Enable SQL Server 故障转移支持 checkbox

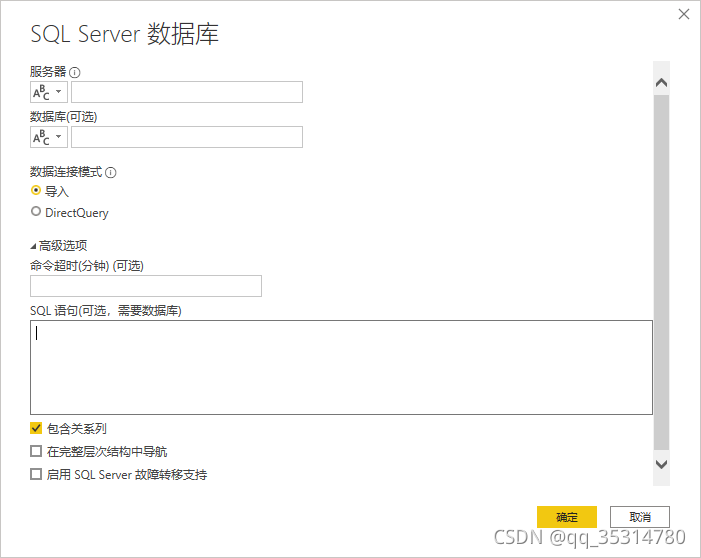pos(36,474)
